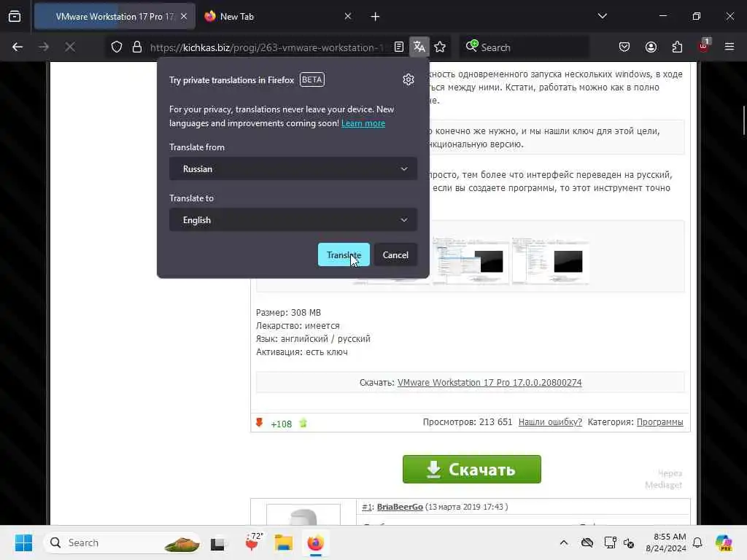The image size is (747, 560).
Task: Downvote with the red down arrow icon
Action: click(259, 423)
